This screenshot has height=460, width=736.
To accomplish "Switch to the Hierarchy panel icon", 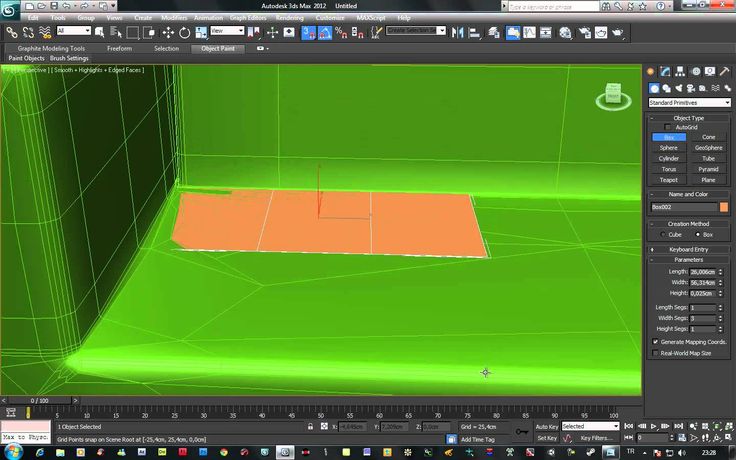I will tap(679, 72).
